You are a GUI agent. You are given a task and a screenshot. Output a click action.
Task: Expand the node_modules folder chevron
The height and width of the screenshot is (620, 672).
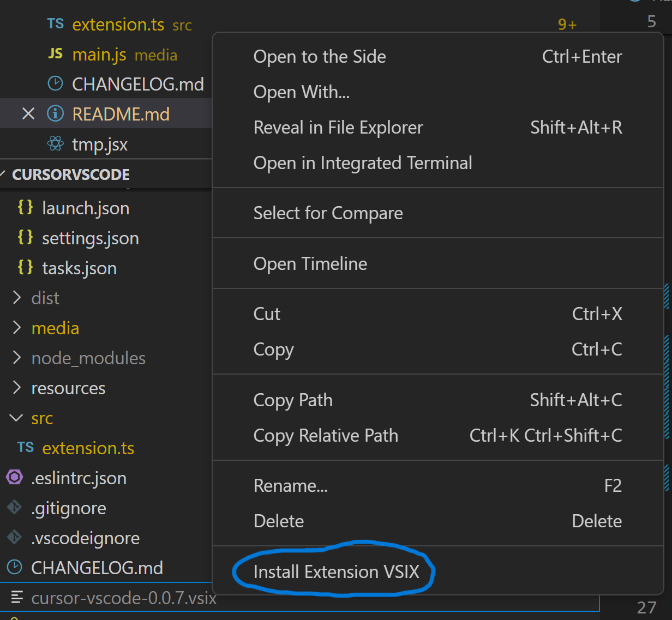17,357
